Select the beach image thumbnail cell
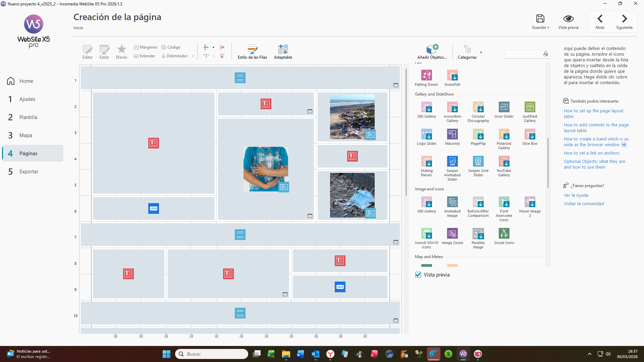 [352, 117]
